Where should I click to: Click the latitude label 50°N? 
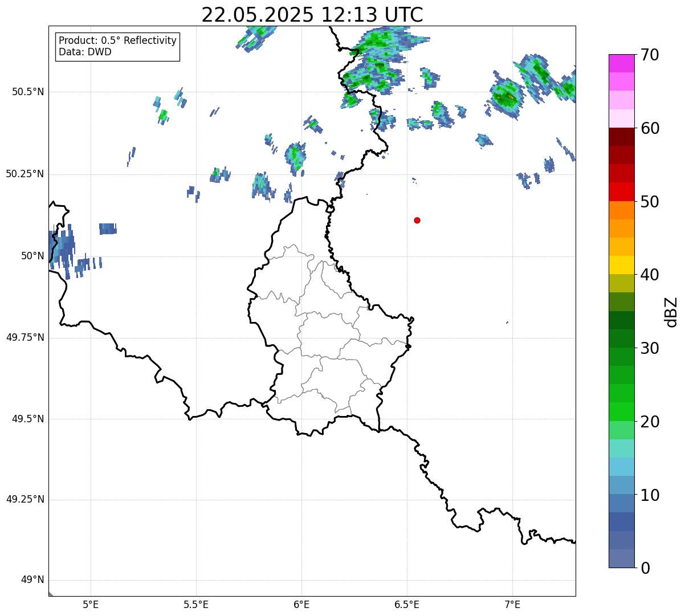(33, 256)
